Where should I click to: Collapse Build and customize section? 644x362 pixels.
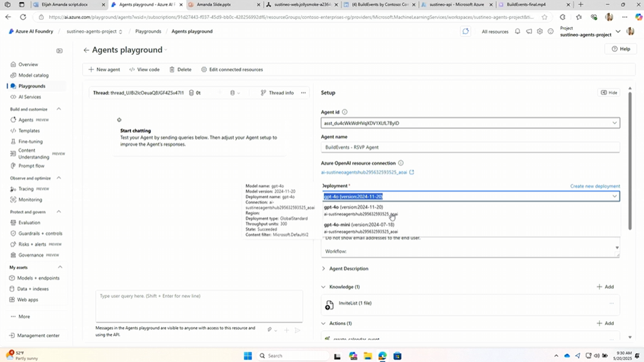58,109
